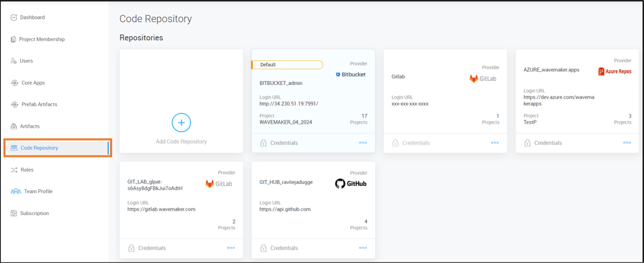Click lock icon on AZURE_wavemaker.apps card
The image size is (644, 263).
(527, 143)
